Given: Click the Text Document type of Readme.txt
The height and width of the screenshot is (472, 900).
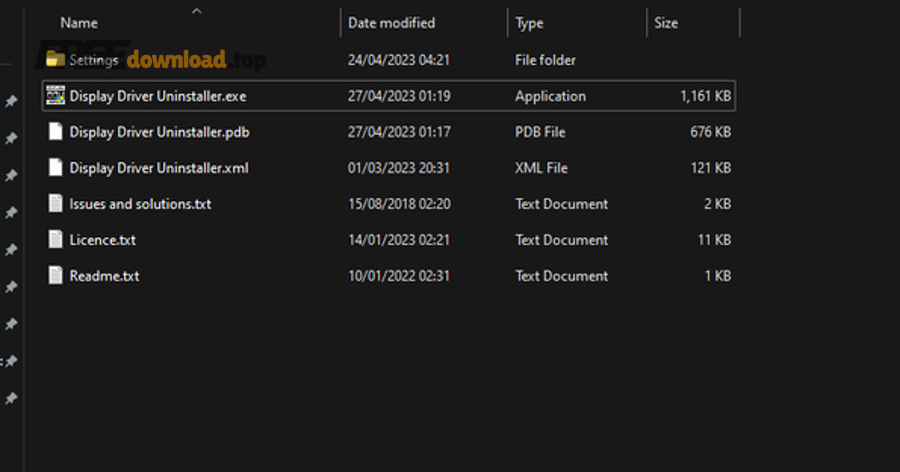Looking at the screenshot, I should (561, 276).
